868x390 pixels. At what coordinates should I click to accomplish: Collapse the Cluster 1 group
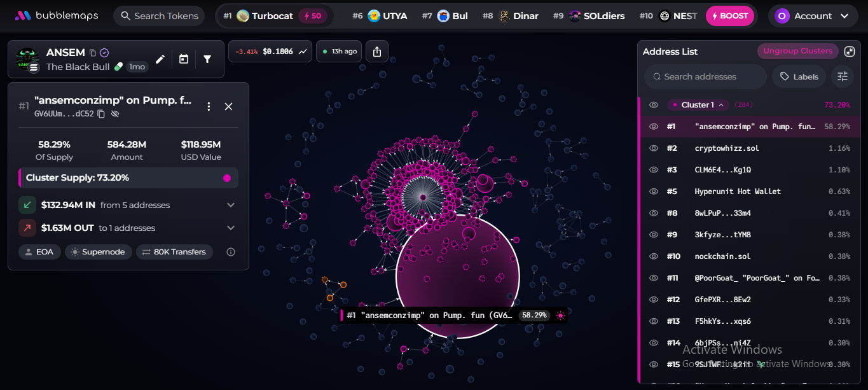coord(698,105)
